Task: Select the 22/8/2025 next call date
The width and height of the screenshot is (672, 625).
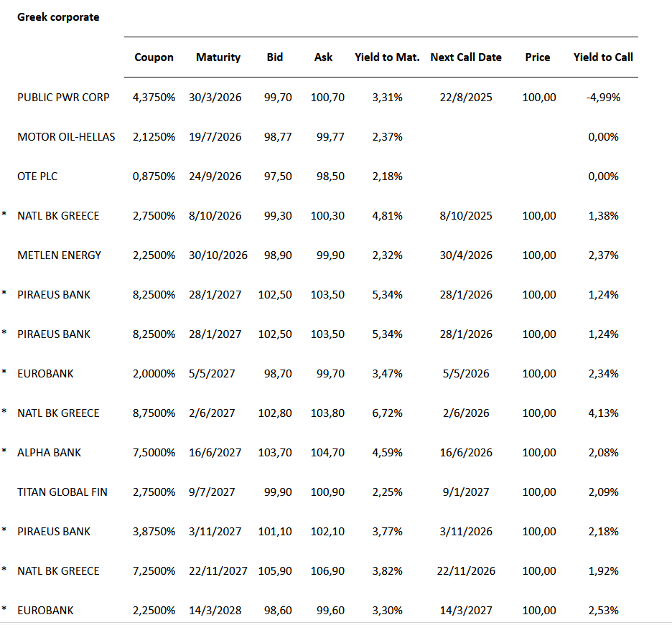Action: pos(466,97)
